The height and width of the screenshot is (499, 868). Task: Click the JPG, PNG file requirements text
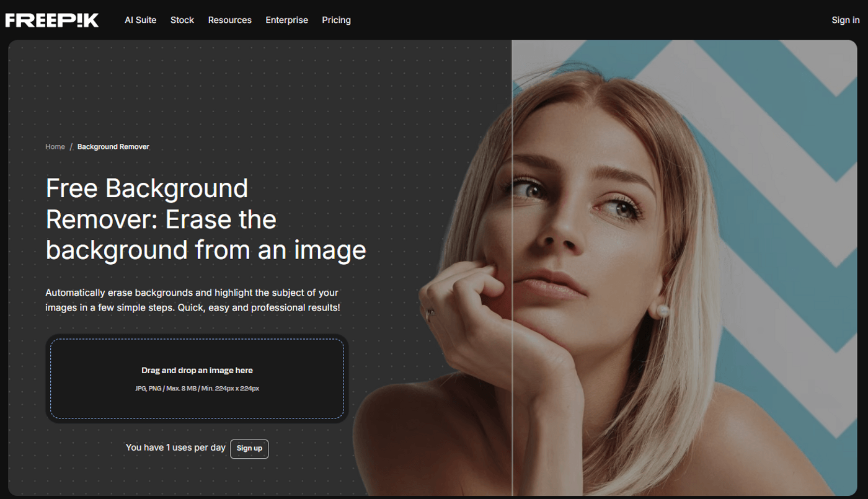pyautogui.click(x=197, y=389)
